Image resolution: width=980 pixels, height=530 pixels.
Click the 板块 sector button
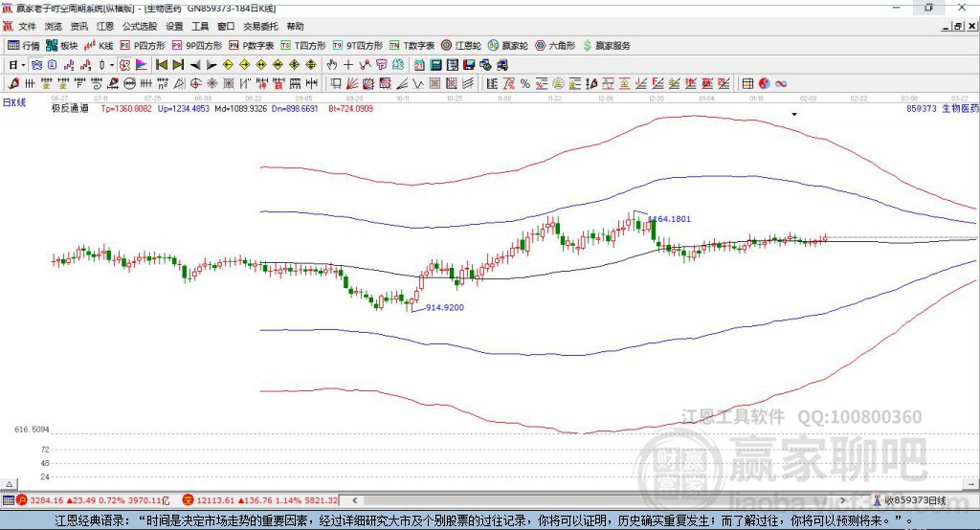62,46
